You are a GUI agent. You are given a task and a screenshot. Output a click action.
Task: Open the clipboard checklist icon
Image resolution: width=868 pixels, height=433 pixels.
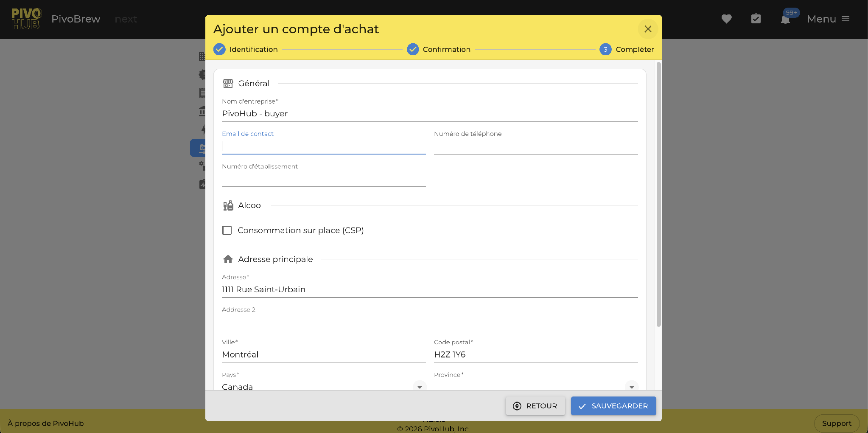(x=756, y=19)
